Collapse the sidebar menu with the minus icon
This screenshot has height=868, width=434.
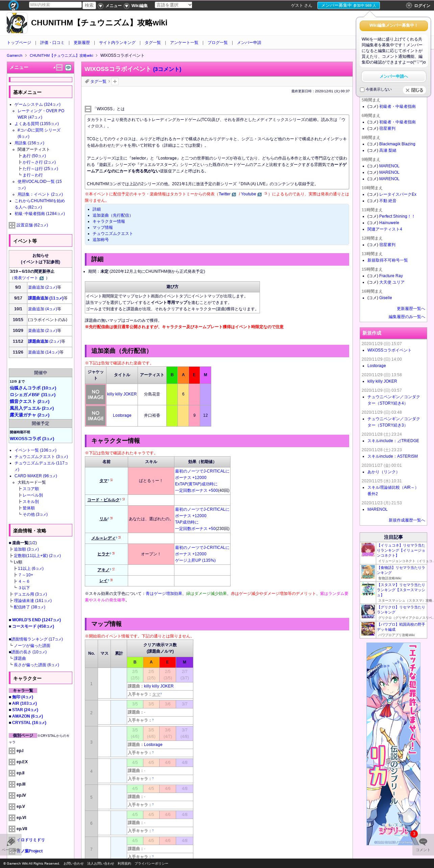59,68
